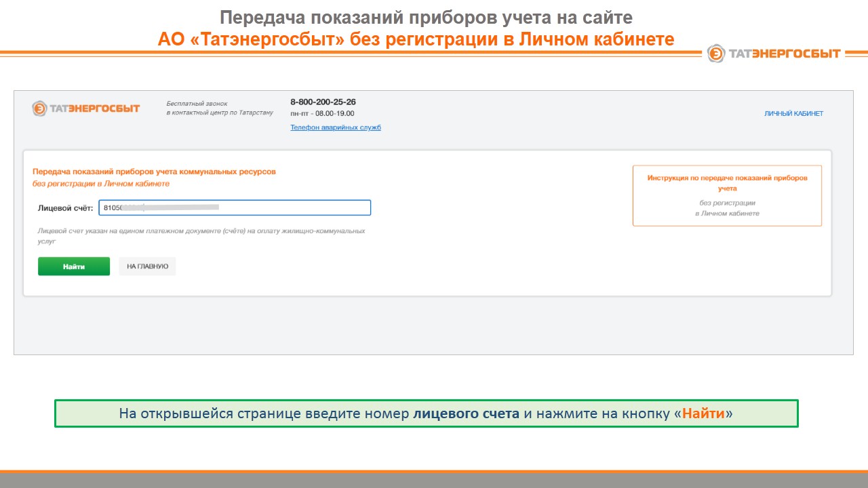The image size is (868, 488).
Task: Click the gray hint text under the account field
Action: click(x=201, y=235)
